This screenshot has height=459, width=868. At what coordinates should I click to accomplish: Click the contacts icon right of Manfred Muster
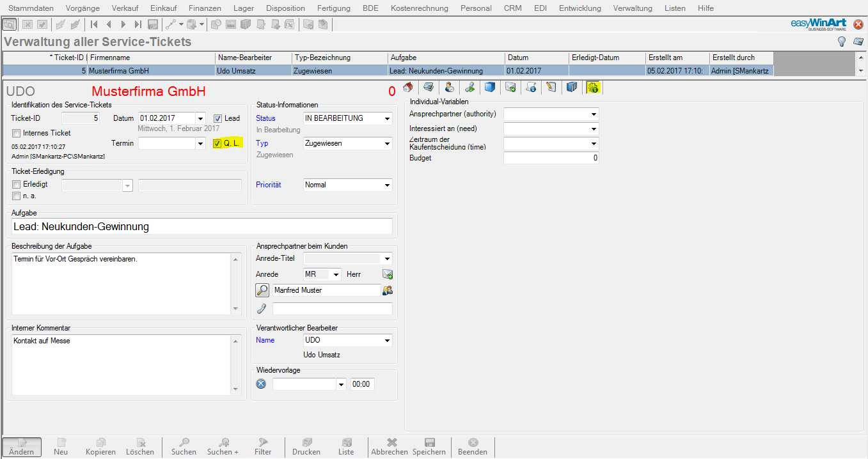point(387,290)
